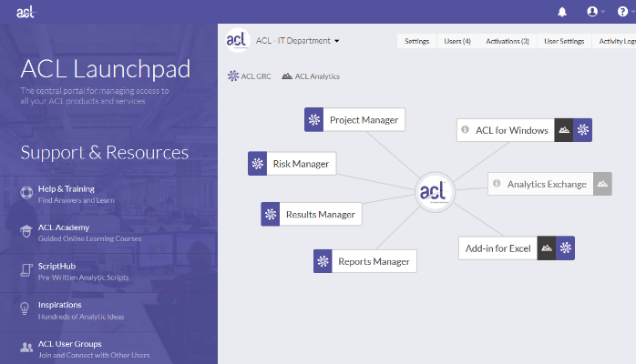The height and width of the screenshot is (364, 636).
Task: Click 'Guided Online Learning Courses' text
Action: click(89, 238)
